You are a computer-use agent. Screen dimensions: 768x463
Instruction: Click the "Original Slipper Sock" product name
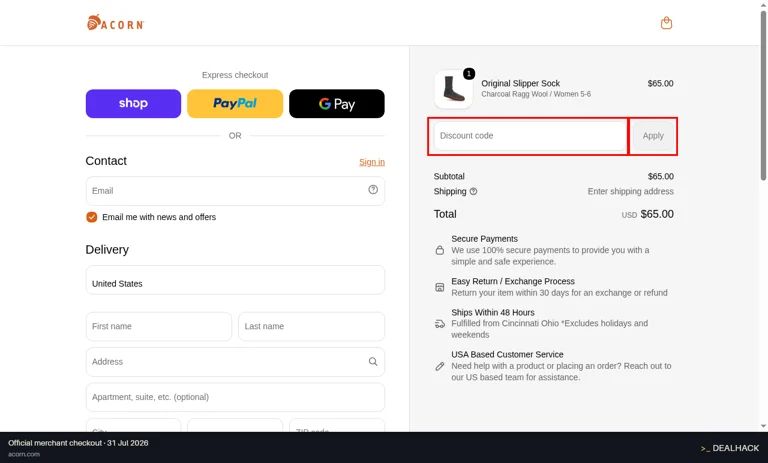click(x=520, y=83)
